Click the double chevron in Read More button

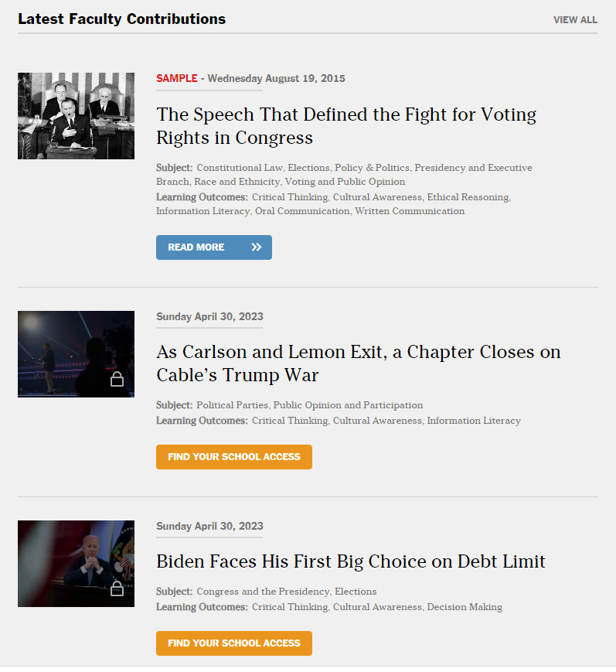coord(256,247)
